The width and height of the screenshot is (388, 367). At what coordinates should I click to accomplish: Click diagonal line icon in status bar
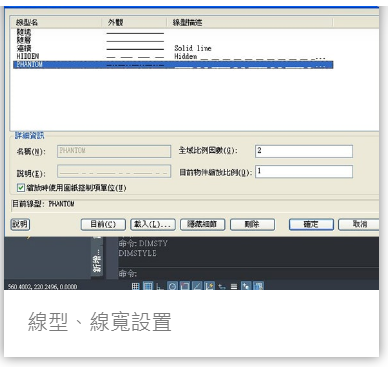point(197,286)
